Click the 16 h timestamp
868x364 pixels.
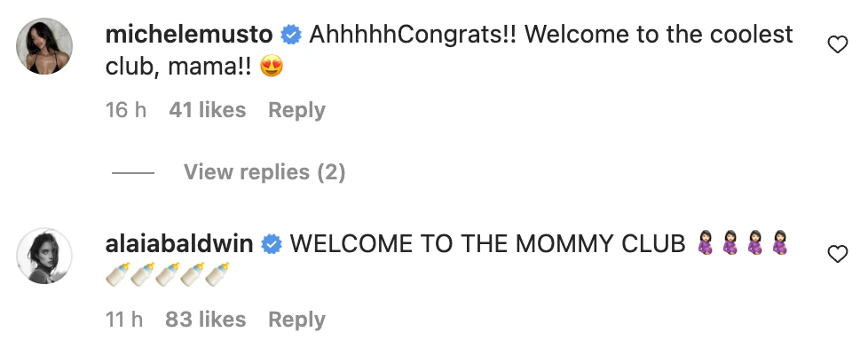pyautogui.click(x=125, y=110)
